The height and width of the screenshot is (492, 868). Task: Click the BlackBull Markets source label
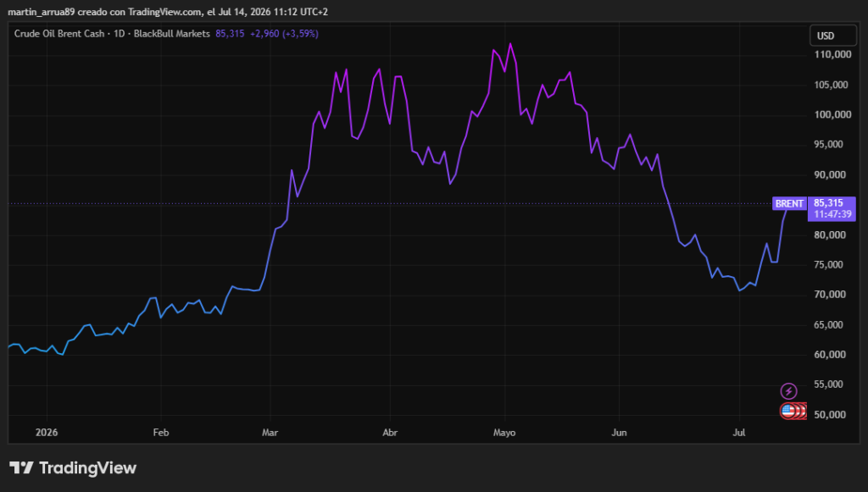(x=171, y=34)
